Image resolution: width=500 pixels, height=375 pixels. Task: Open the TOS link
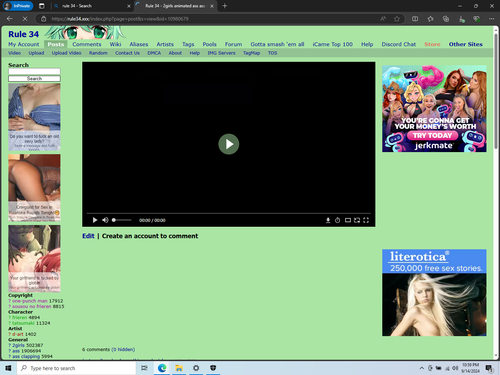click(x=272, y=53)
